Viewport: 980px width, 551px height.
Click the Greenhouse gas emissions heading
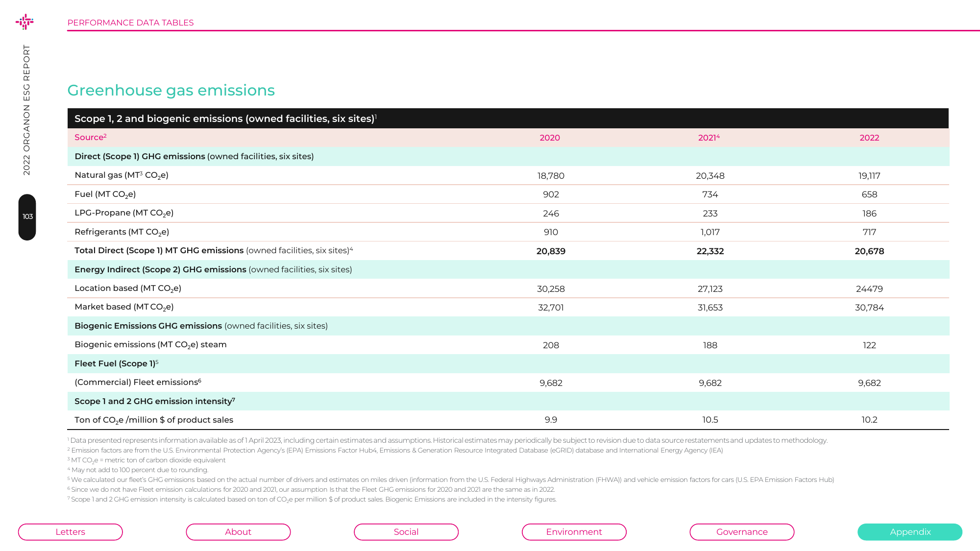171,90
